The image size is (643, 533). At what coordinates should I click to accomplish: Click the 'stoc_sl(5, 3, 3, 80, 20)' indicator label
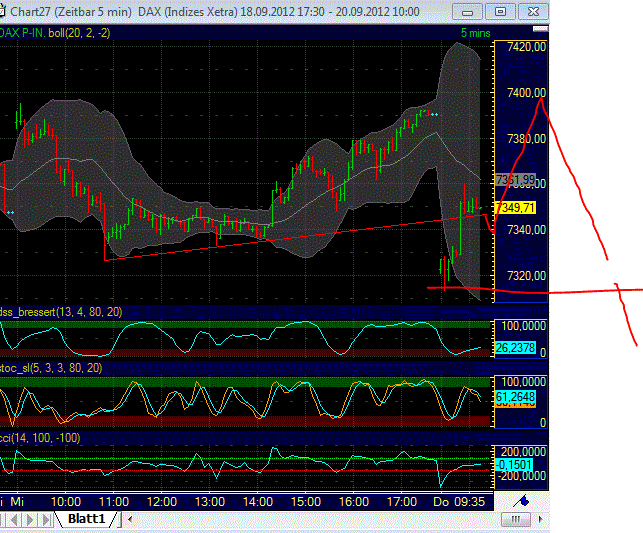coord(51,368)
